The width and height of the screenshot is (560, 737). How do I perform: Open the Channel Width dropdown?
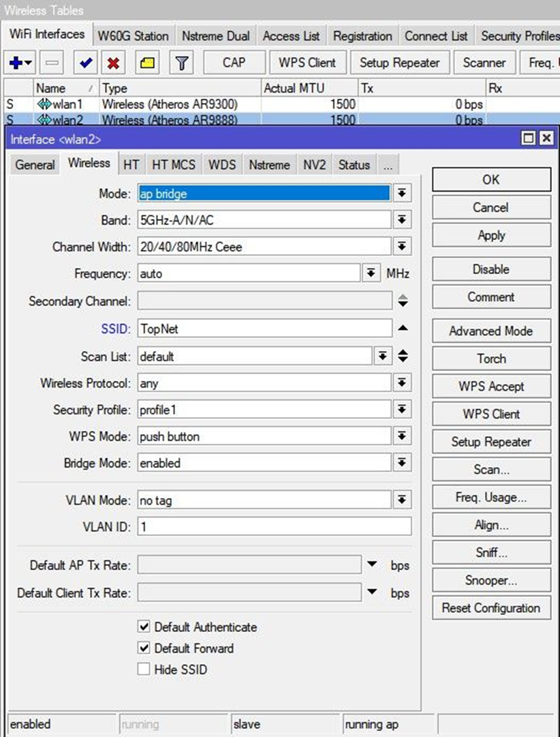[x=402, y=246]
